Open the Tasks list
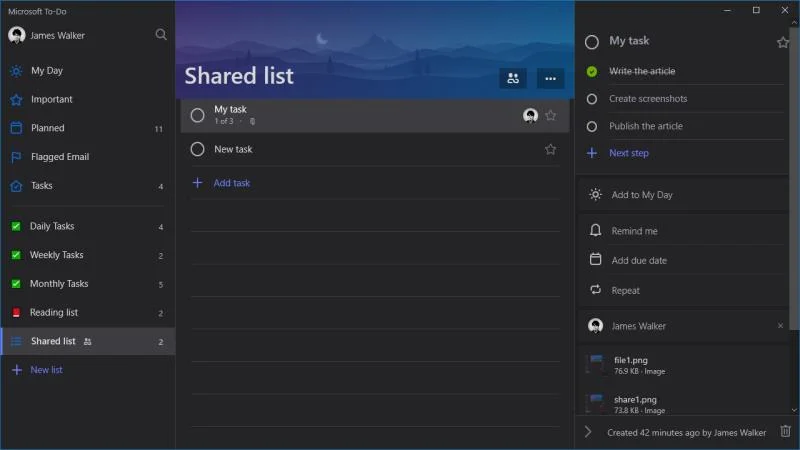Viewport: 800px width, 450px height. 88,186
